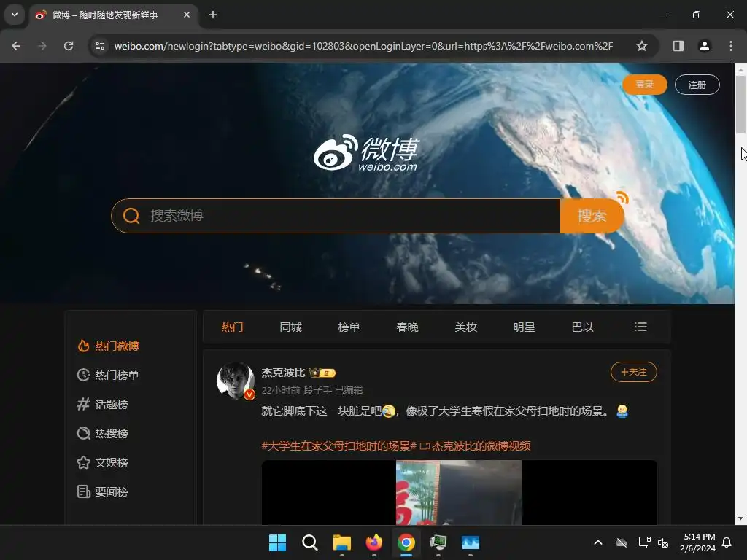This screenshot has height=560, width=747.
Task: Click the 22小时前 post timestamp
Action: [x=281, y=391]
